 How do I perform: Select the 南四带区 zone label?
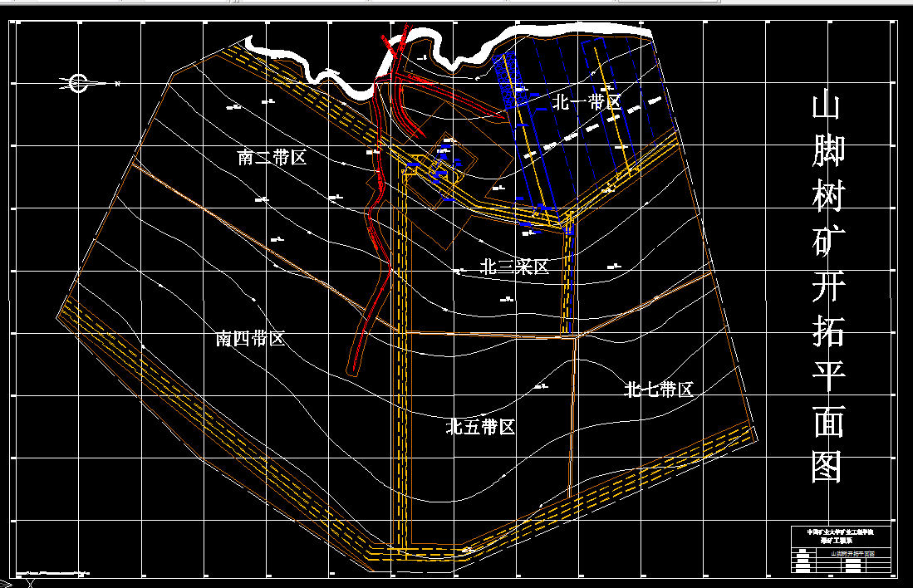[x=250, y=338]
